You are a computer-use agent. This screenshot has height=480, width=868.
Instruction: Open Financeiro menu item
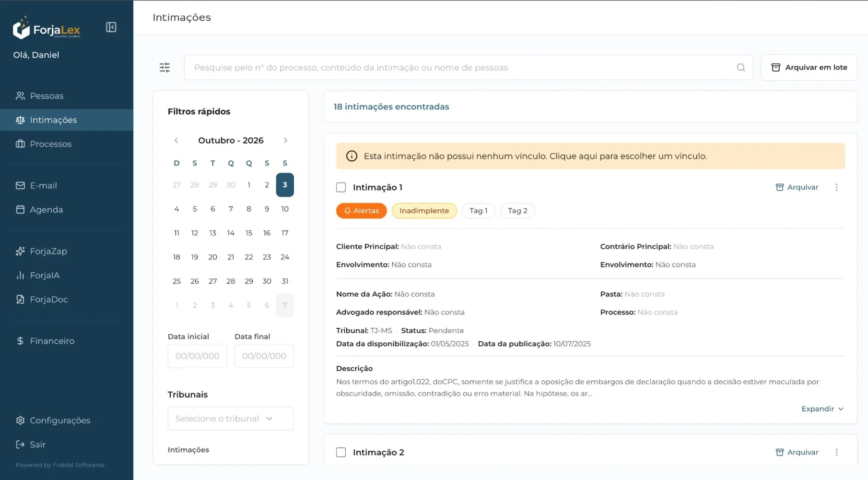point(67,341)
